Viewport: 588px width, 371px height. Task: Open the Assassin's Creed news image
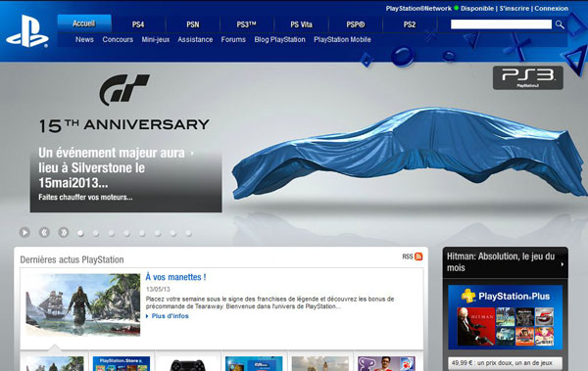pos(83,304)
